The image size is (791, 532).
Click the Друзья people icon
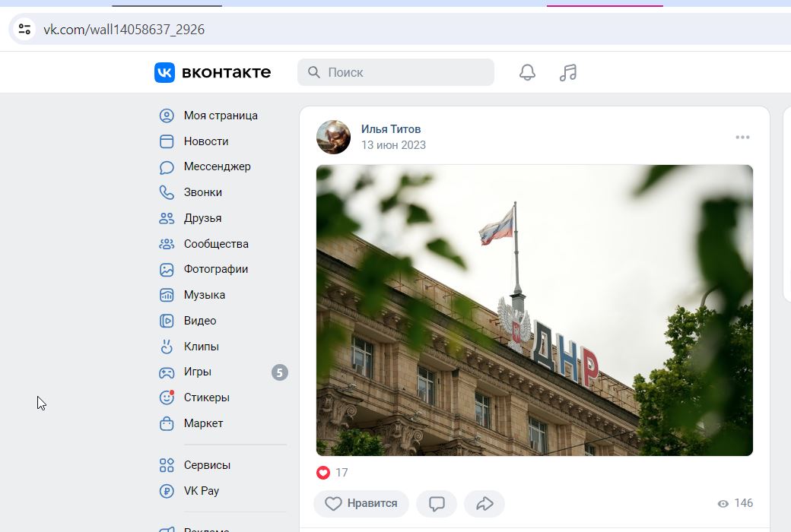pyautogui.click(x=167, y=218)
